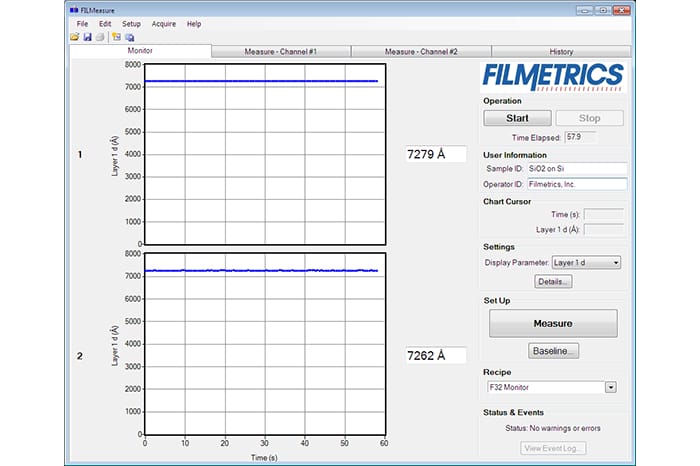
Task: Switch to the History tab
Action: tap(561, 51)
